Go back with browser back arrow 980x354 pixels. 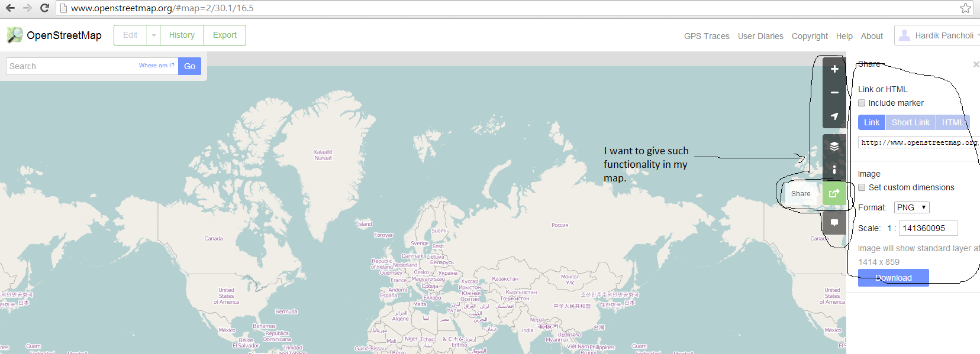click(10, 8)
